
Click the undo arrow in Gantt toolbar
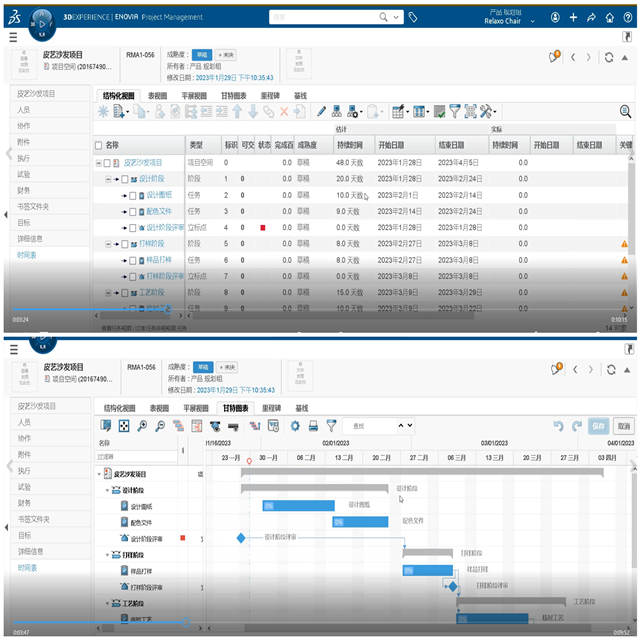pyautogui.click(x=558, y=426)
